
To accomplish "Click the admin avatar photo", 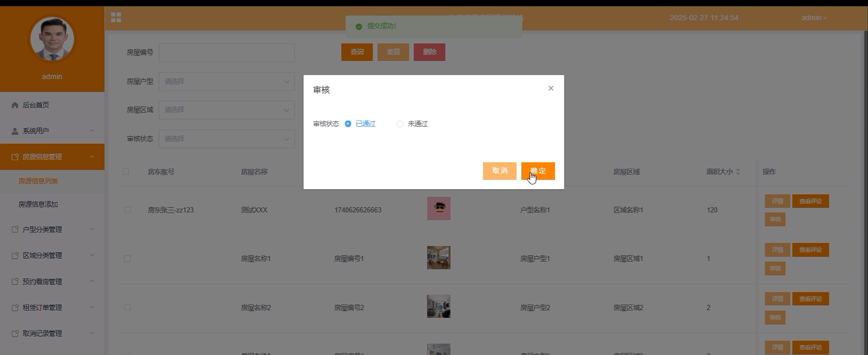I will [52, 39].
